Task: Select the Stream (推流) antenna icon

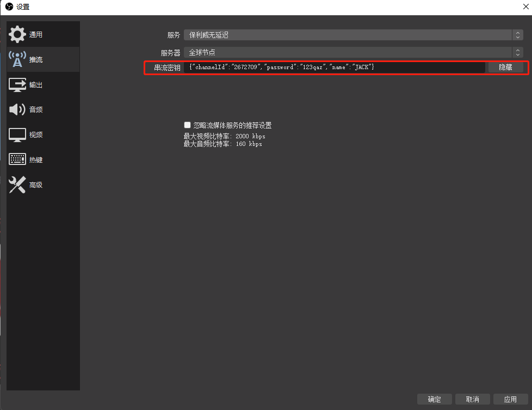Action: [x=17, y=59]
